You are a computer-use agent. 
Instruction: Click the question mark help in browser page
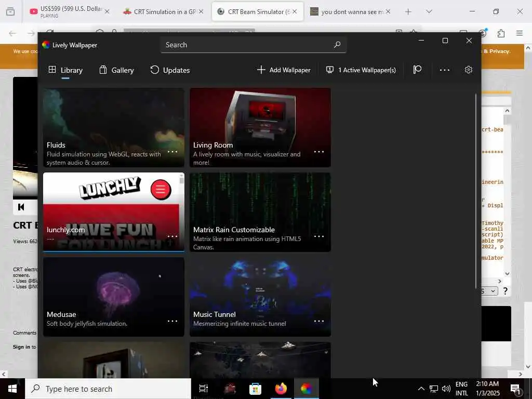tap(505, 291)
